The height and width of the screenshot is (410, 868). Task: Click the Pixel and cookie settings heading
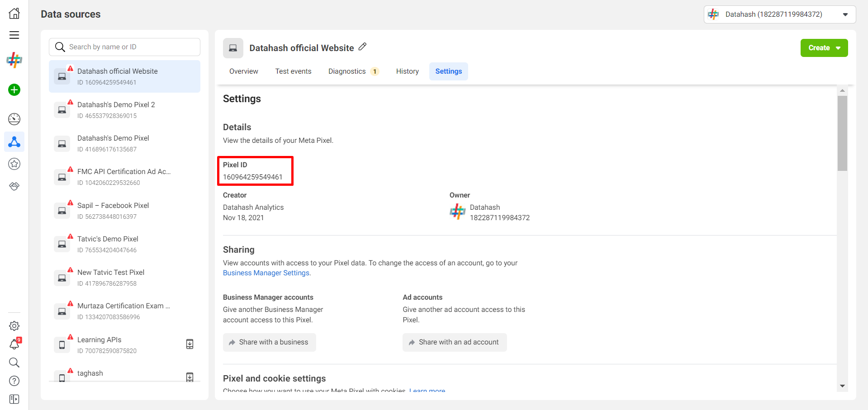coord(274,379)
